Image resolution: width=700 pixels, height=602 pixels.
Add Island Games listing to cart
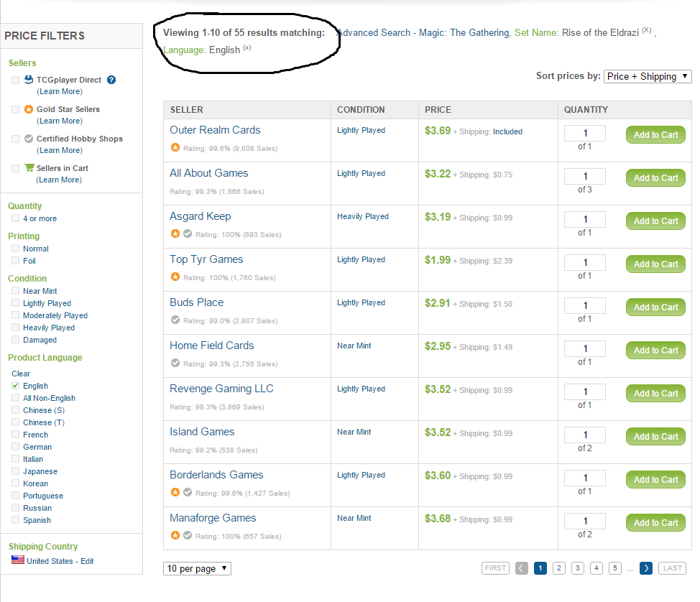coord(656,437)
